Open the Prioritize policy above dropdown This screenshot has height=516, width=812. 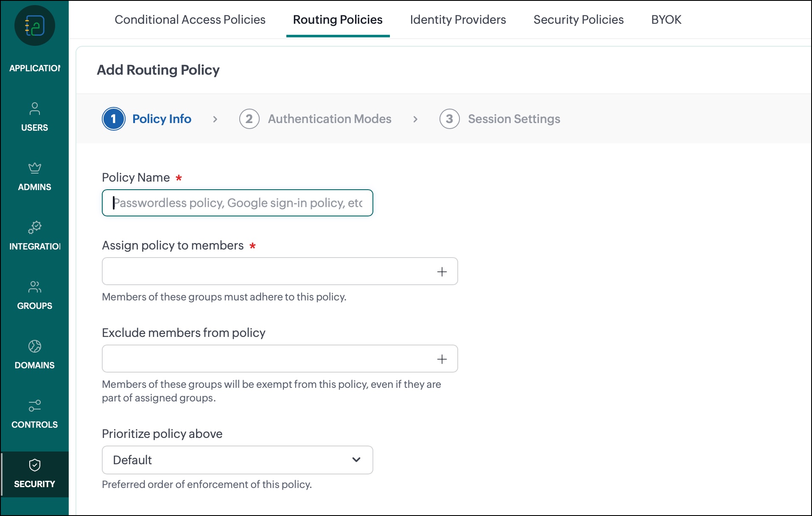pos(237,460)
